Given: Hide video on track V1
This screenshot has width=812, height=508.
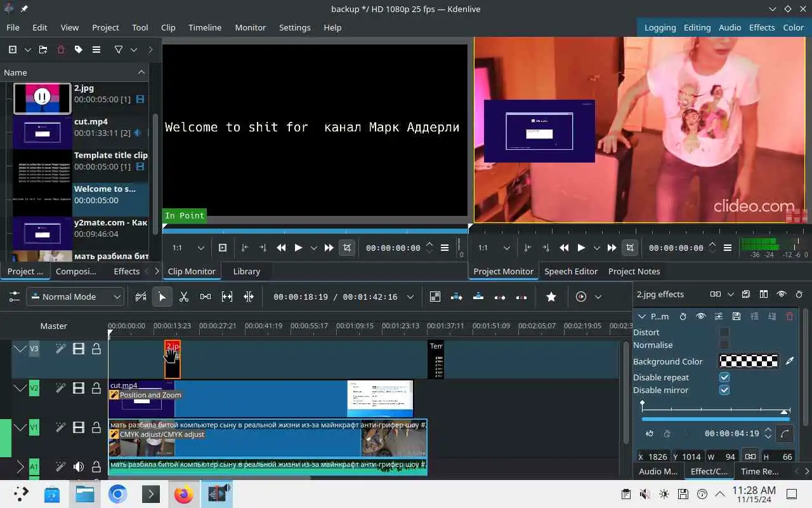Looking at the screenshot, I should pos(79,427).
